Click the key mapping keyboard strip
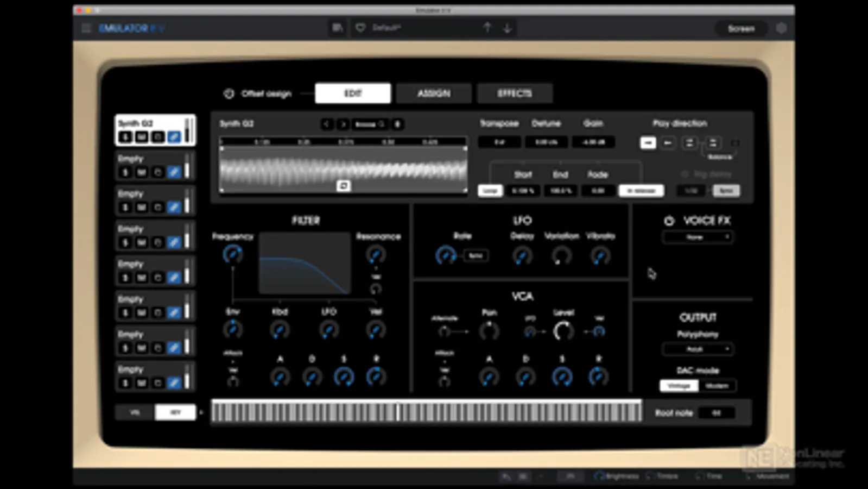The height and width of the screenshot is (489, 868). click(427, 411)
